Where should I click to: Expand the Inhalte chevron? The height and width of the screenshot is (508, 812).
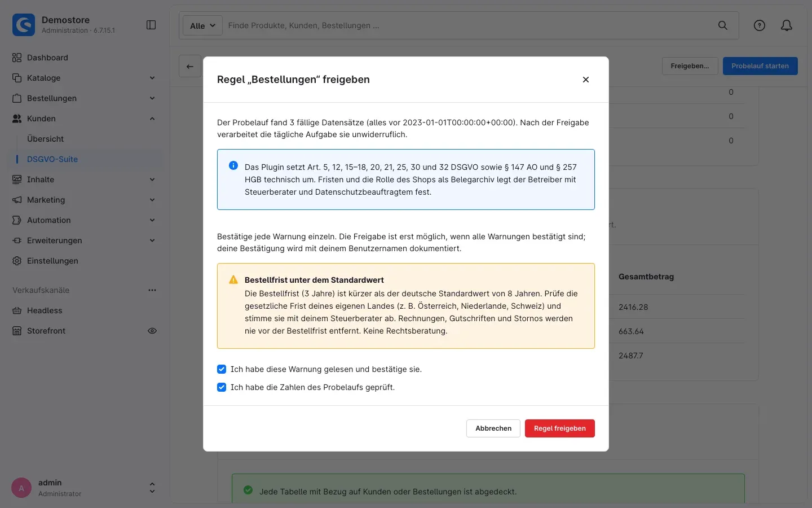pyautogui.click(x=152, y=179)
